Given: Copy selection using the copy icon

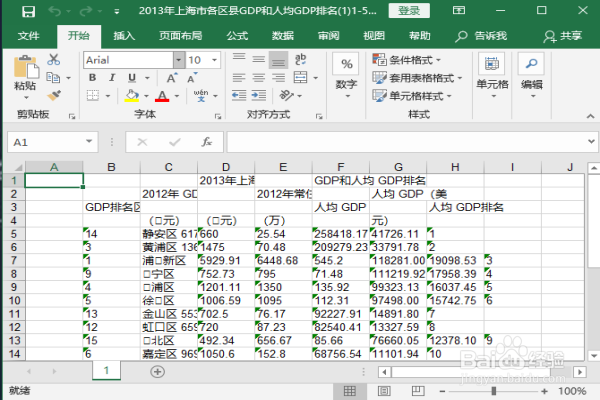Looking at the screenshot, I should [x=53, y=78].
